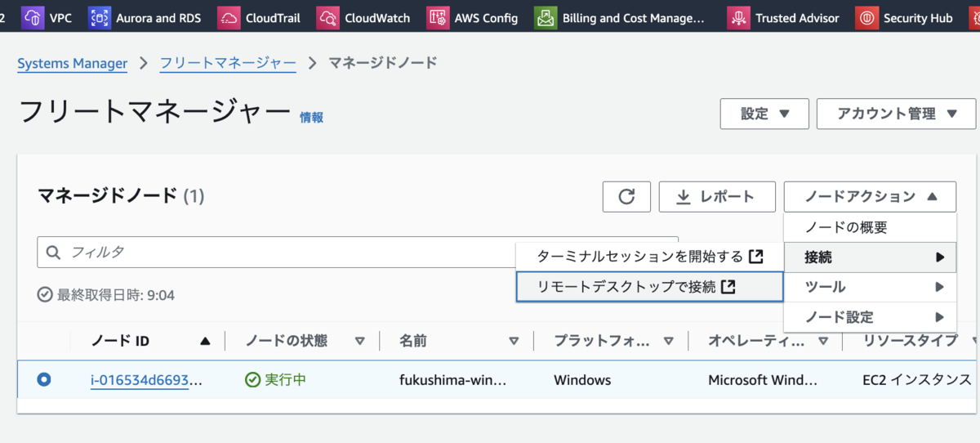Go to フリートマネージャー breadcrumb link
The image size is (980, 443).
pyautogui.click(x=228, y=63)
